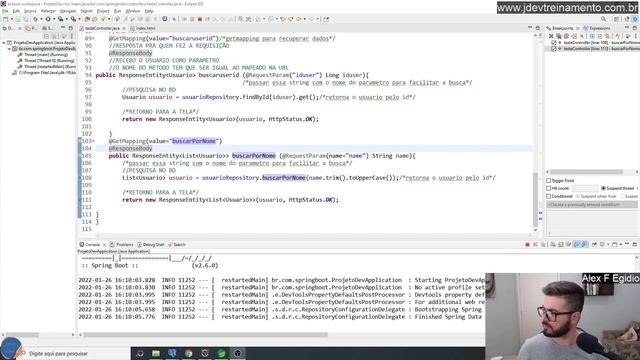Image resolution: width=640 pixels, height=360 pixels.
Task: Collapse the br.com.springboot launch node
Action: click(x=9, y=49)
